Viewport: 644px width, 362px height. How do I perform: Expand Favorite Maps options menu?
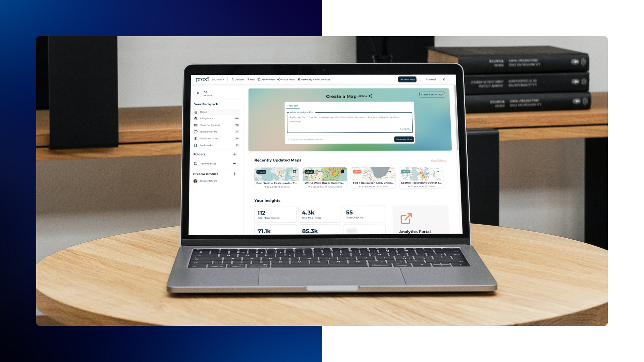point(234,164)
